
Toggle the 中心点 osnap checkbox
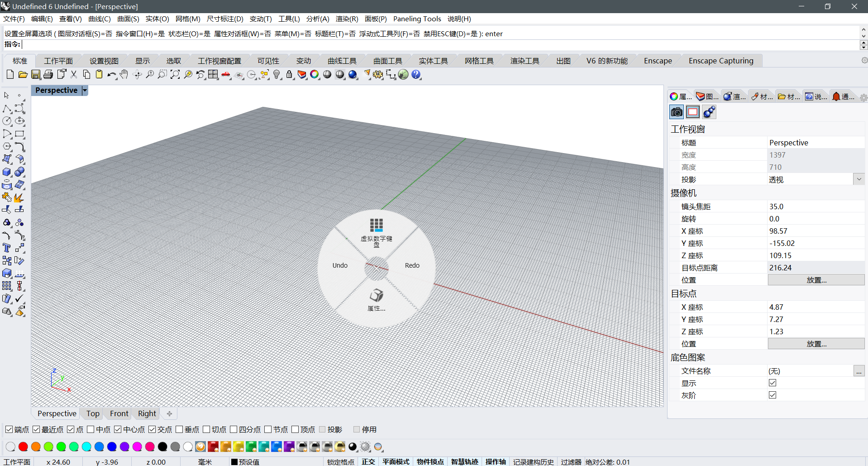[x=118, y=429]
